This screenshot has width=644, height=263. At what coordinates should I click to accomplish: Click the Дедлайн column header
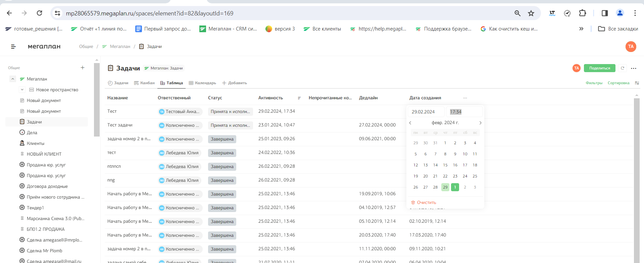click(368, 98)
